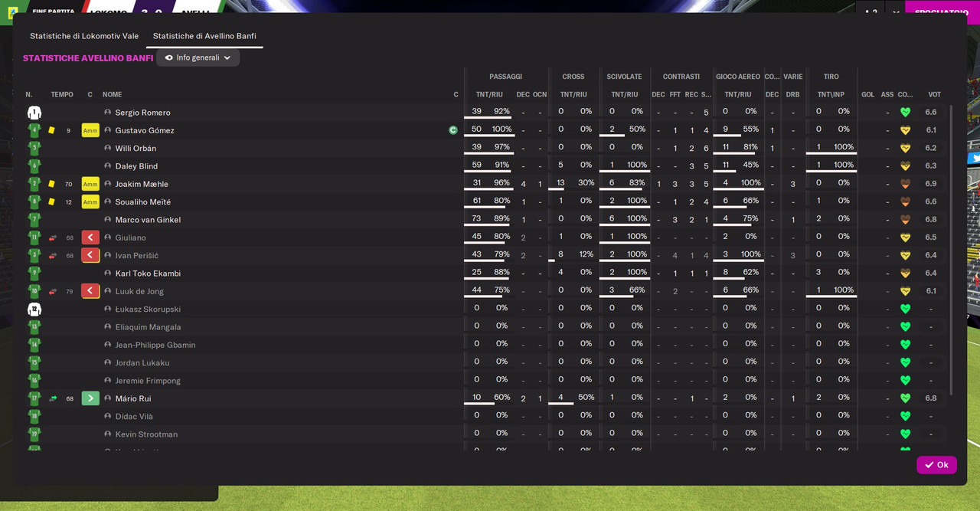Click the person icon beside Daley Blind
Image resolution: width=980 pixels, height=511 pixels.
[108, 166]
